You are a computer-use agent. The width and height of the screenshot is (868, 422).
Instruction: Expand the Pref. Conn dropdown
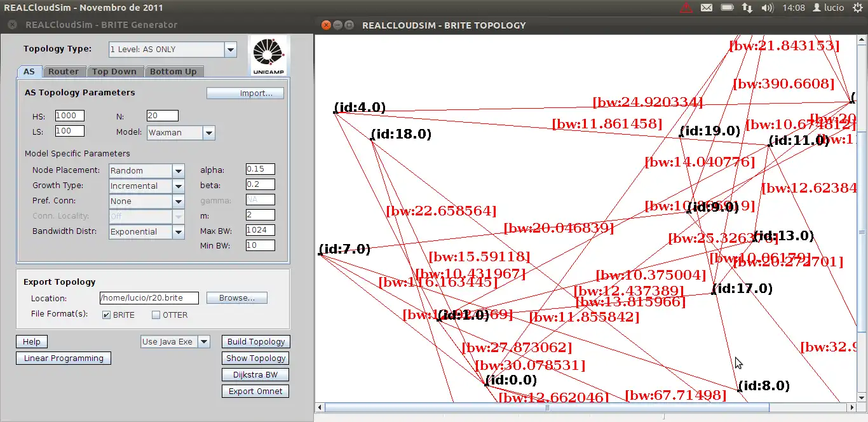click(147, 201)
